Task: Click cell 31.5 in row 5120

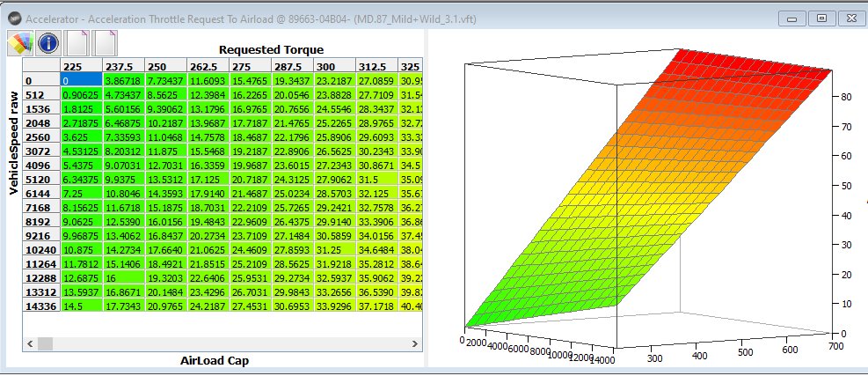Action: [x=377, y=179]
